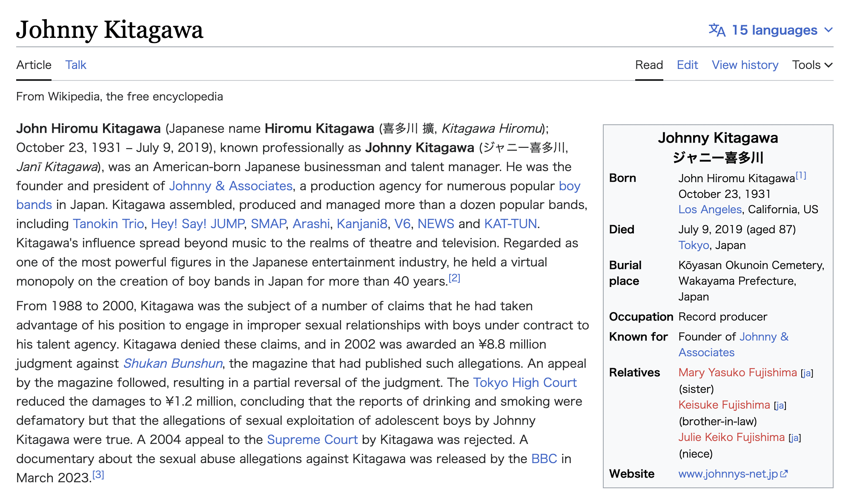Click the 'Burial place' label in infobox
Viewport: 860px width, 504px height.
[x=625, y=273]
